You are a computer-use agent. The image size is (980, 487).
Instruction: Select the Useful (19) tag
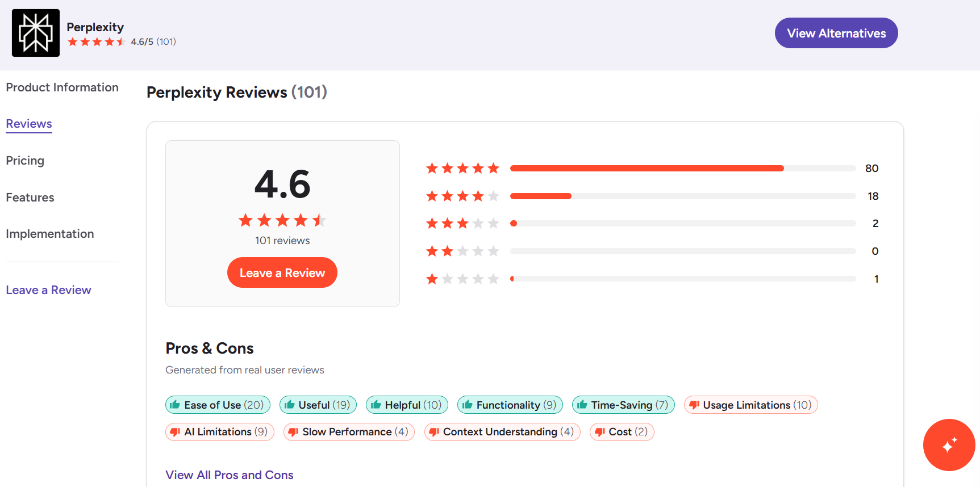pos(318,405)
